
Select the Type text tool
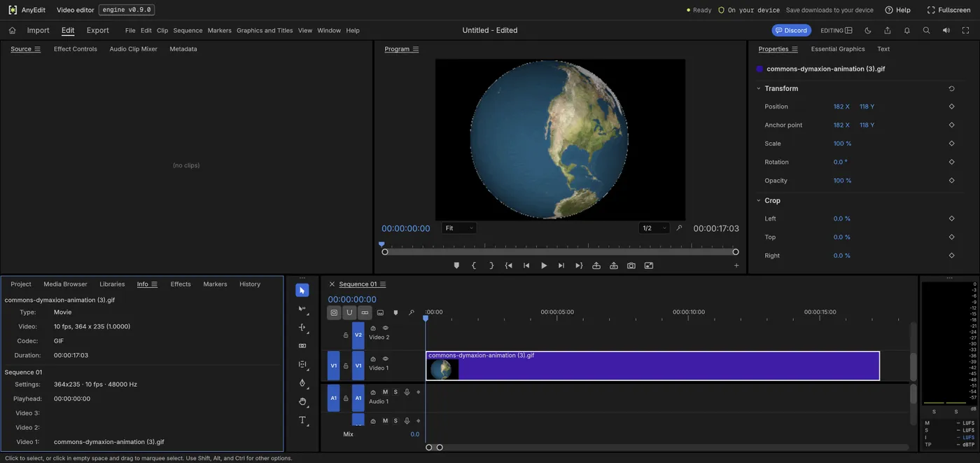tap(302, 420)
